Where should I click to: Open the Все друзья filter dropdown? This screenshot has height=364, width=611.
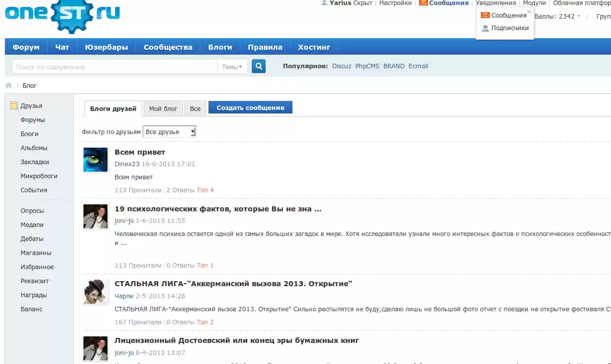169,131
